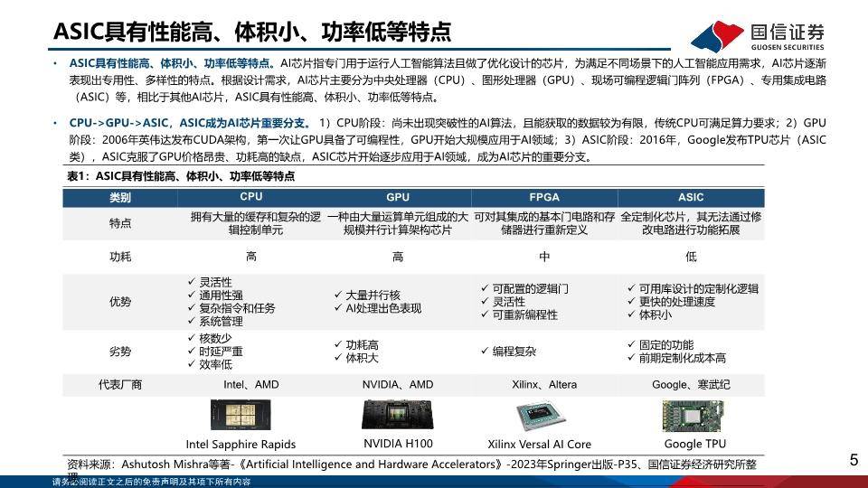Click the slide title ASIC具有性能高

pos(252,33)
